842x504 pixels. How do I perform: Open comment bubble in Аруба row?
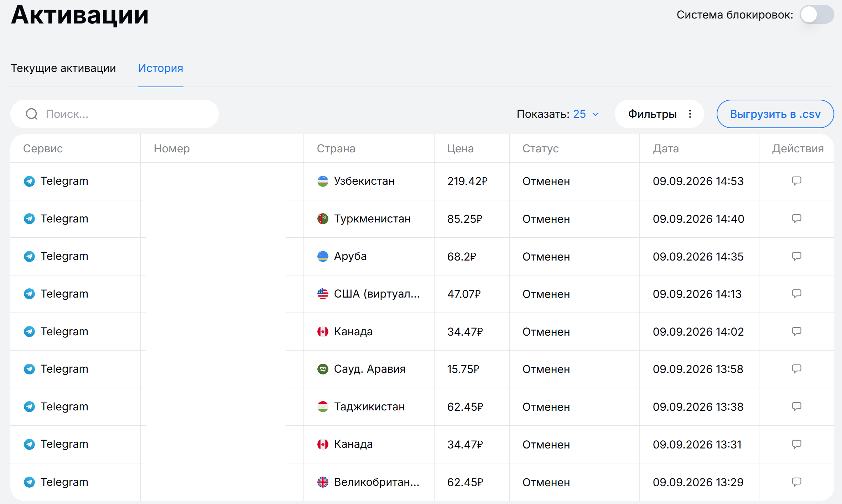[796, 256]
